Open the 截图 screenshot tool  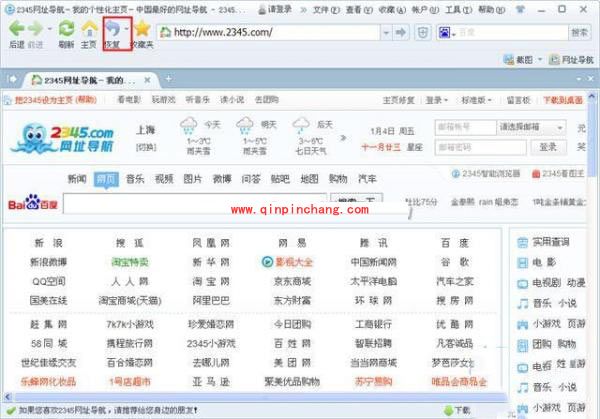[x=518, y=60]
